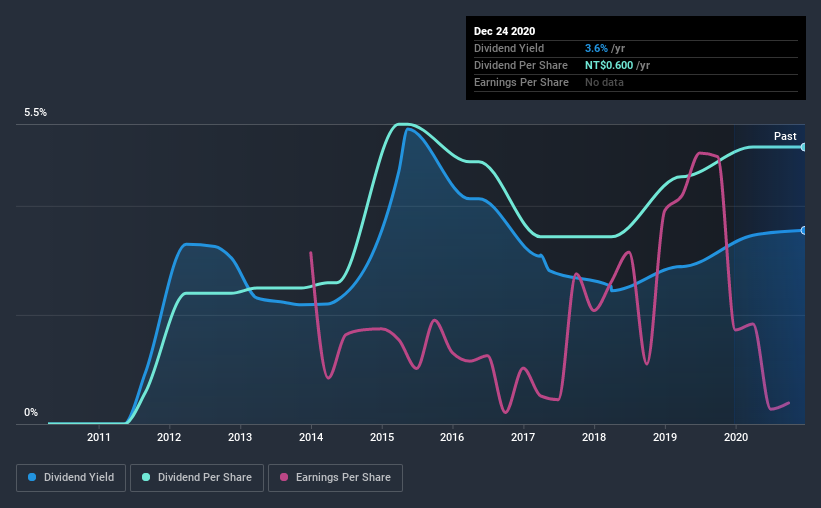Viewport: 821px width, 508px height.
Task: Click the teal Dividend Per Share legend dot
Action: (146, 477)
